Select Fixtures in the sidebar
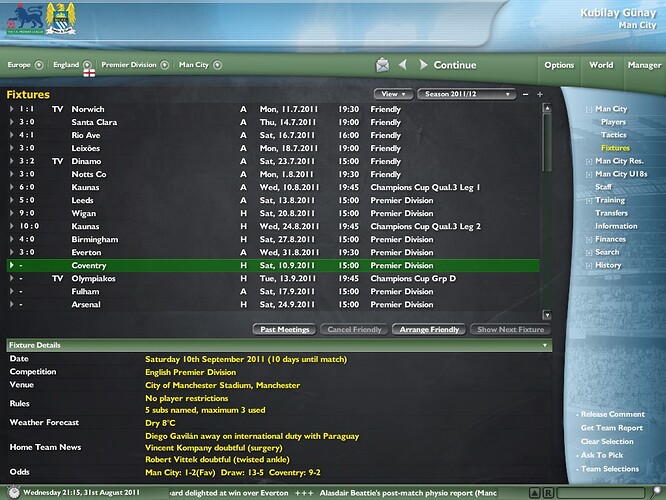This screenshot has width=666, height=500. pyautogui.click(x=615, y=148)
